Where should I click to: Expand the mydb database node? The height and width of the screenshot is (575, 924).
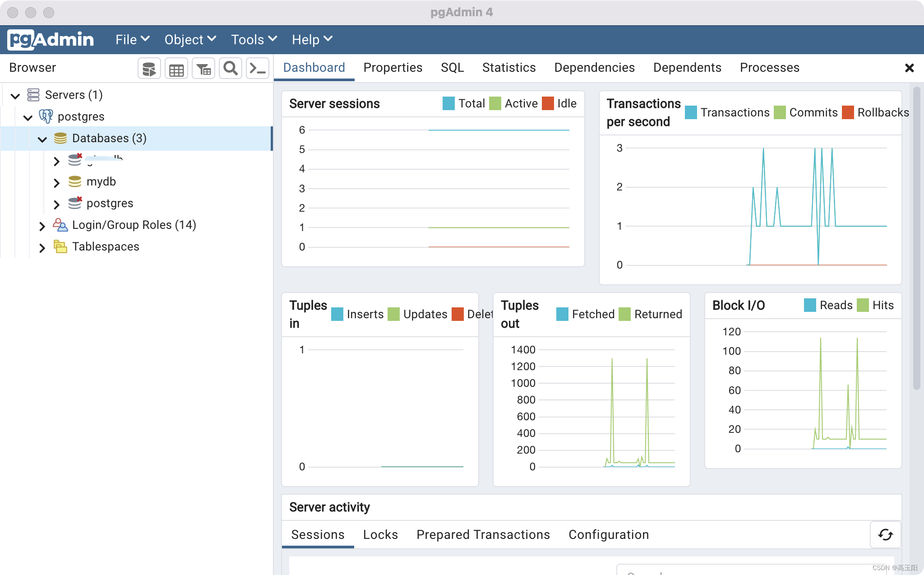pos(56,183)
